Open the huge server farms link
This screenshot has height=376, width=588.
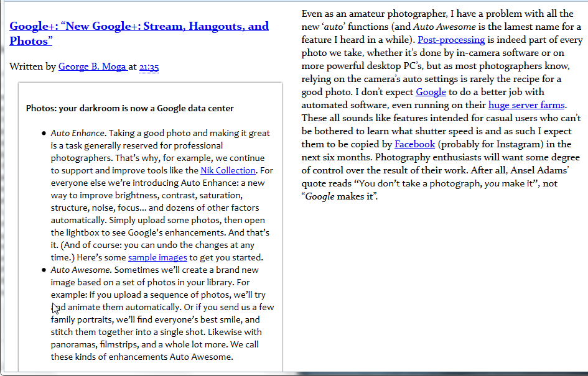[x=526, y=105]
